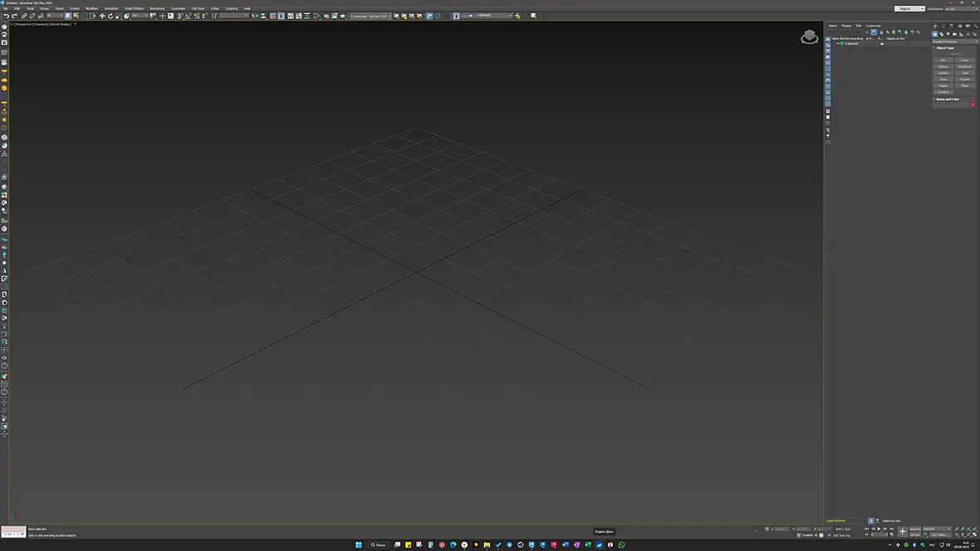
Task: Click the Pyramid primitive button
Action: [x=965, y=80]
